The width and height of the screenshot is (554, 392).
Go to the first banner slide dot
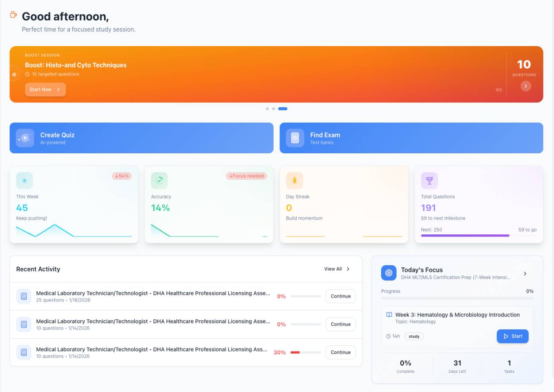point(267,109)
